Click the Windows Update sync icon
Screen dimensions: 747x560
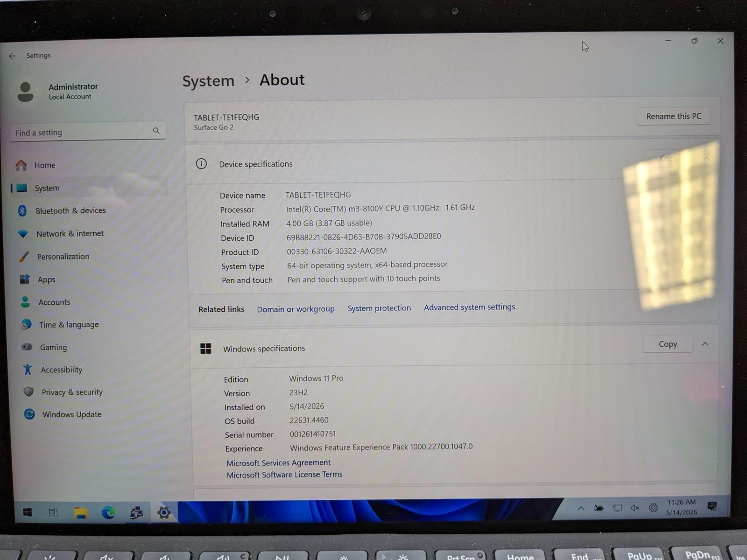29,414
